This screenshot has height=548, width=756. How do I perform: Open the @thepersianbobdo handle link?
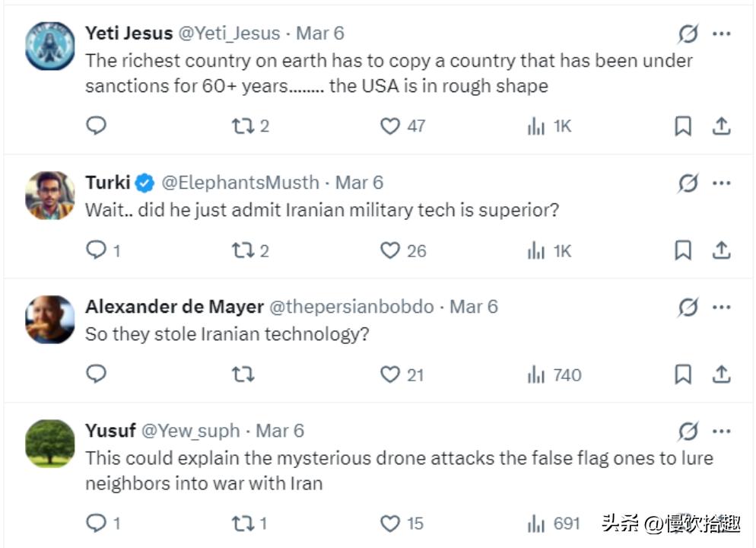tap(352, 307)
